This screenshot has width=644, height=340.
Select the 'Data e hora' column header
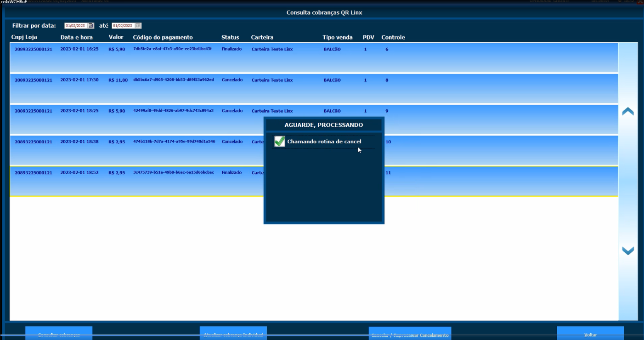coord(77,37)
